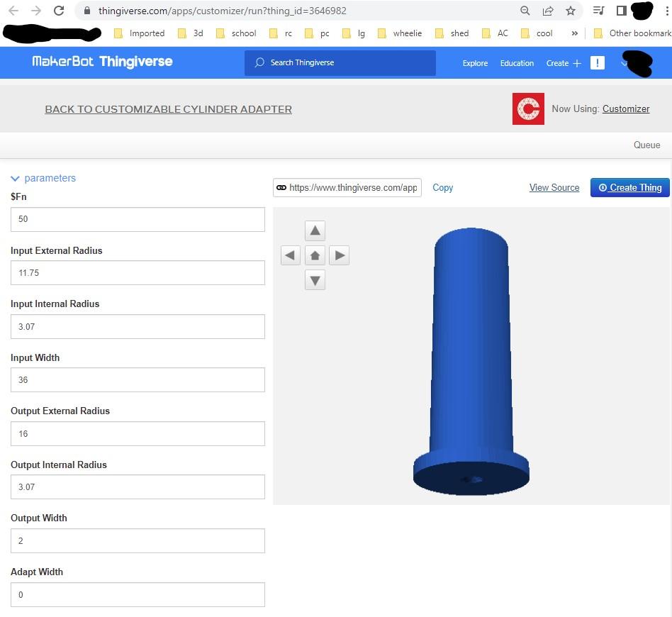Open the Imported bookmarks folder
The width and height of the screenshot is (672, 617).
139,33
